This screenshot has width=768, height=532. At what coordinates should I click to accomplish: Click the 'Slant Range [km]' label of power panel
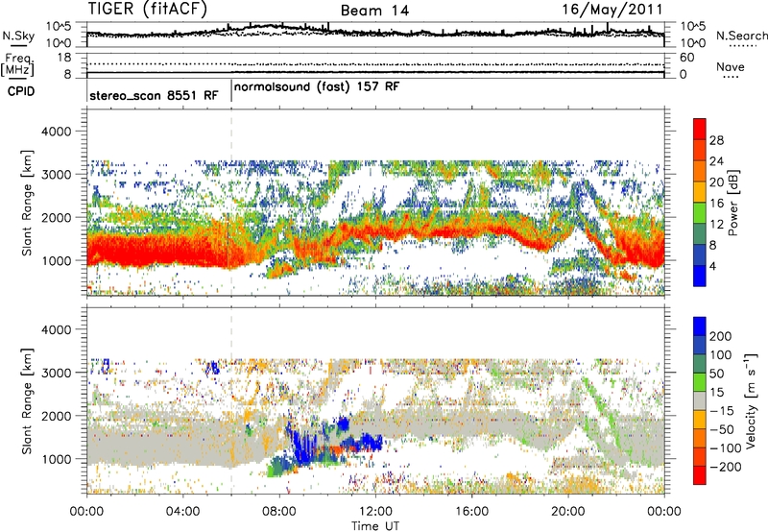coord(27,203)
